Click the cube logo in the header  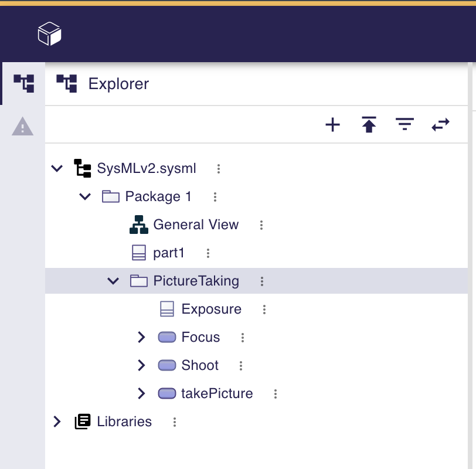coord(50,34)
